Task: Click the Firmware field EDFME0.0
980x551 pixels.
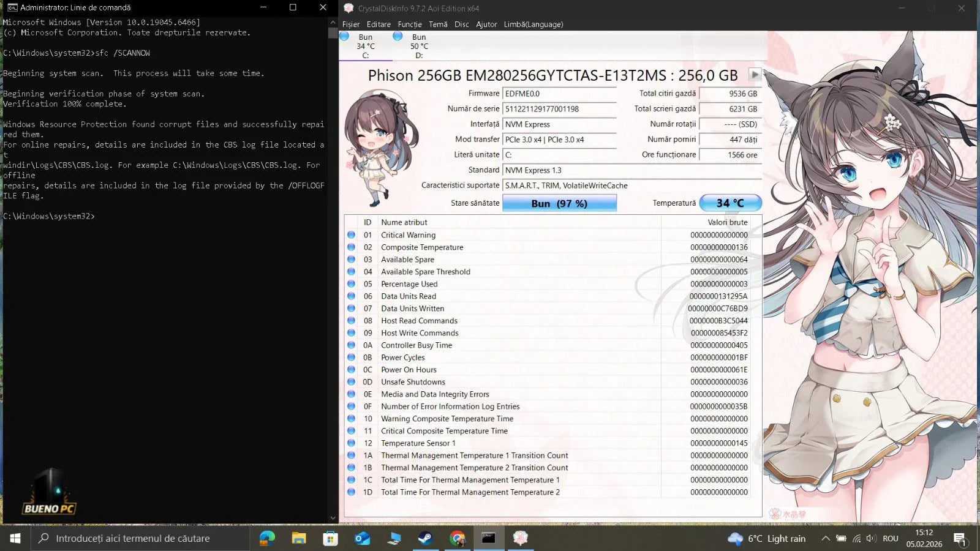Action: click(x=559, y=94)
